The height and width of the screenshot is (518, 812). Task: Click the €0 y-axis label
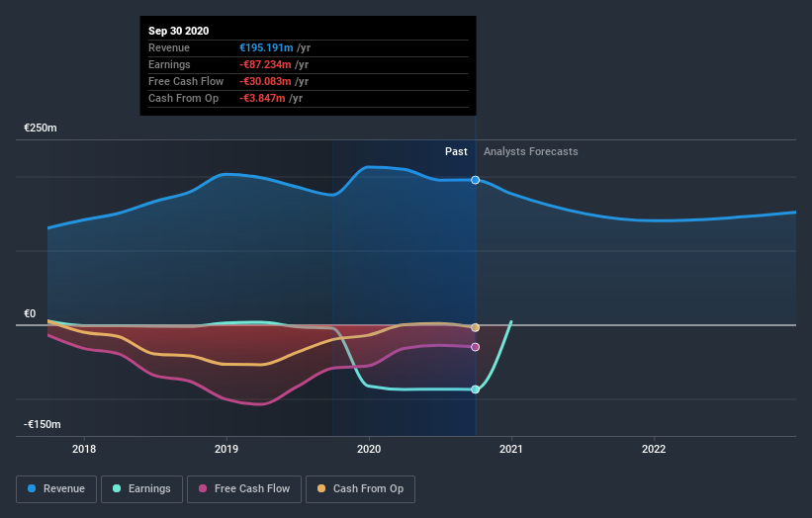pyautogui.click(x=30, y=313)
